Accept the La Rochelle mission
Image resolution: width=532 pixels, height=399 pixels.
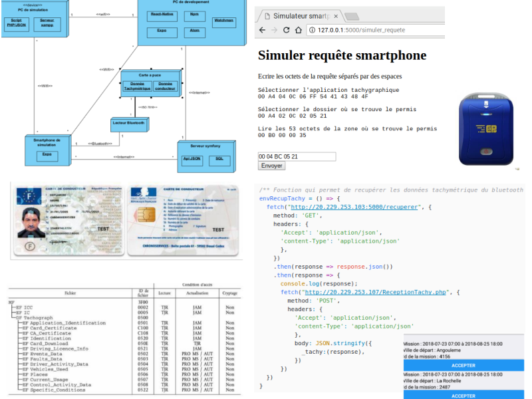[464, 396]
